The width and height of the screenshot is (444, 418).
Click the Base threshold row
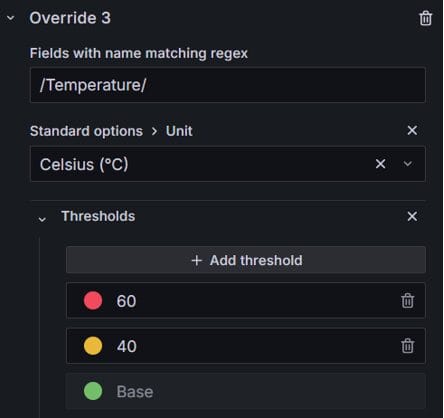pos(246,391)
